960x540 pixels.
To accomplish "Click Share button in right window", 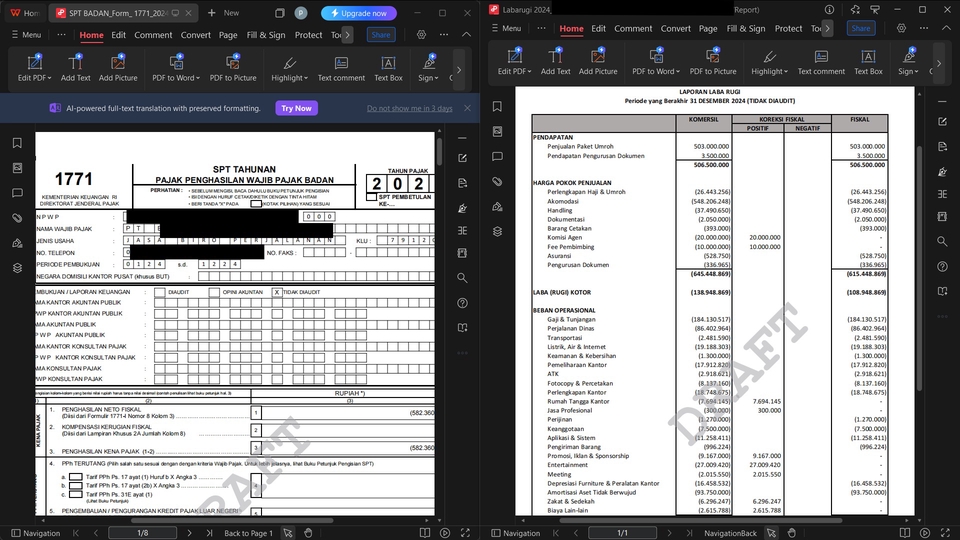I will pos(861,28).
